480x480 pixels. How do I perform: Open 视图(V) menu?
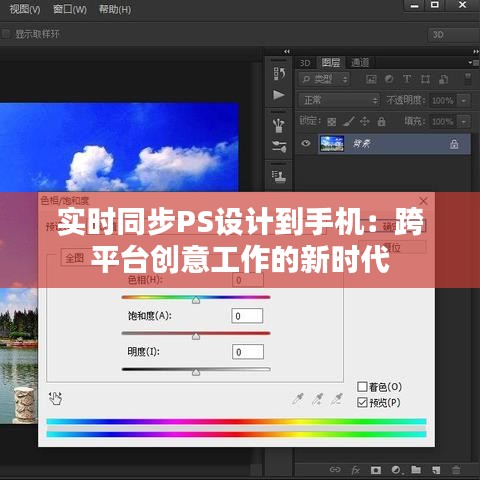pos(25,9)
